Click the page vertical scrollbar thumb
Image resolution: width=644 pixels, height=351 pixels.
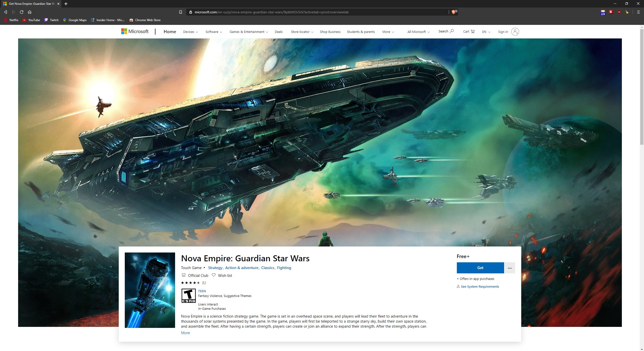coord(642,87)
